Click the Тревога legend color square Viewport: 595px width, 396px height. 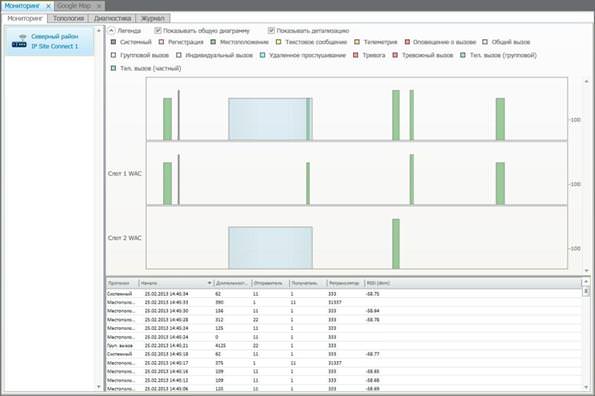(x=356, y=55)
